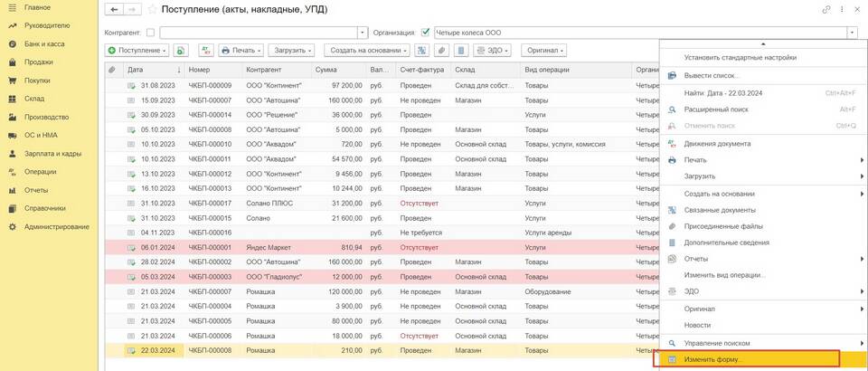Open the Банк и касса sidebar section
The width and height of the screenshot is (868, 371).
pos(44,43)
